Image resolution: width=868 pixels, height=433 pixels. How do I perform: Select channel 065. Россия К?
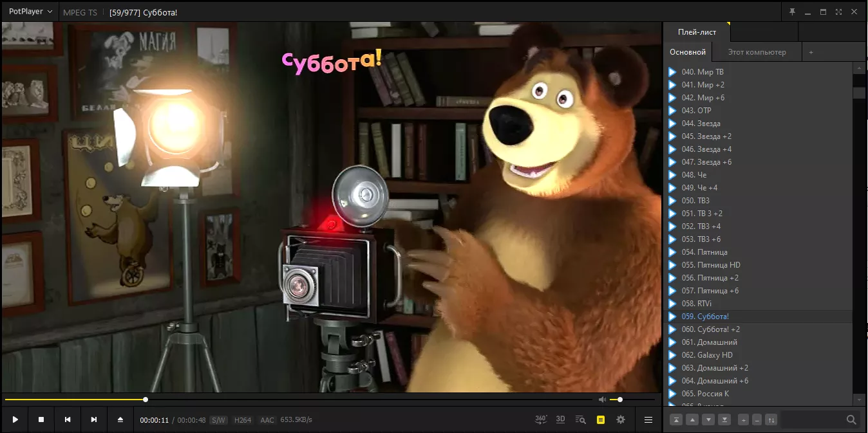758,394
